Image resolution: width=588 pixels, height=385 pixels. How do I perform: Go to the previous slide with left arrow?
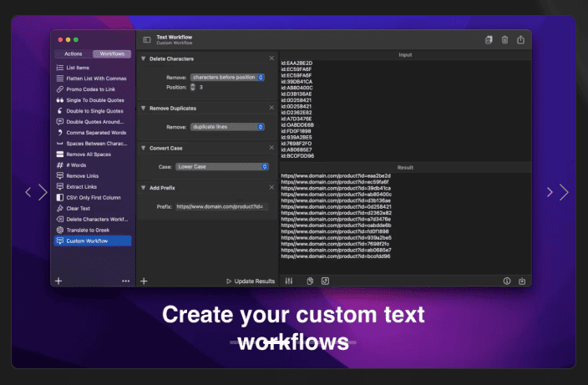click(28, 192)
